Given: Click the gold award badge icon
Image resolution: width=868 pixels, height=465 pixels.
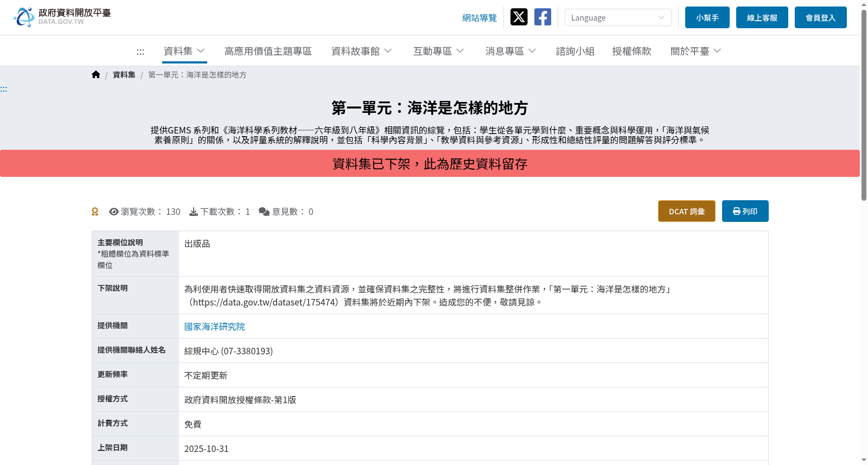Looking at the screenshot, I should pyautogui.click(x=95, y=212).
